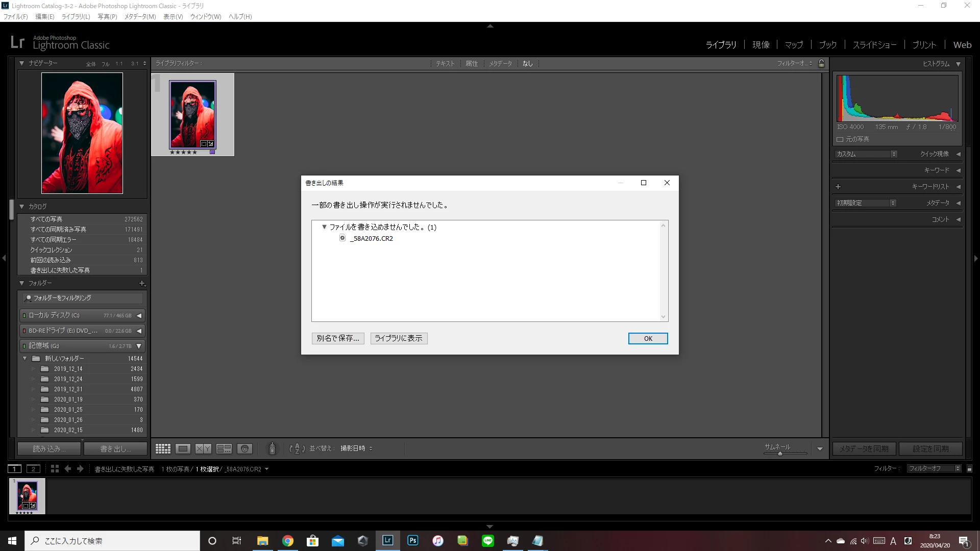
Task: Select the Painter spray can tool
Action: (x=272, y=448)
